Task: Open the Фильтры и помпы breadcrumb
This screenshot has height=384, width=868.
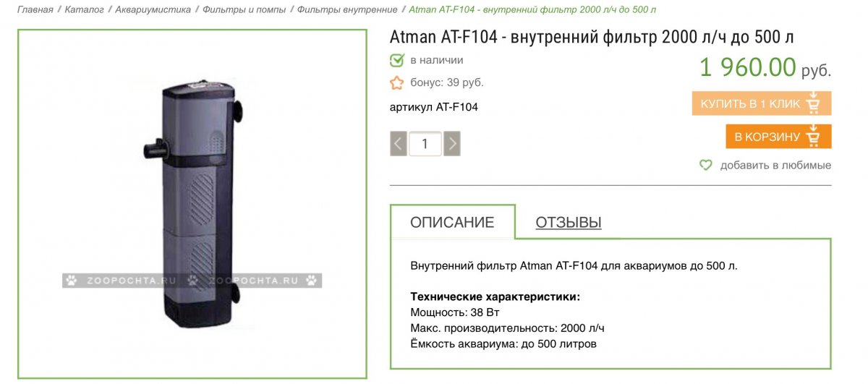Action: click(244, 9)
